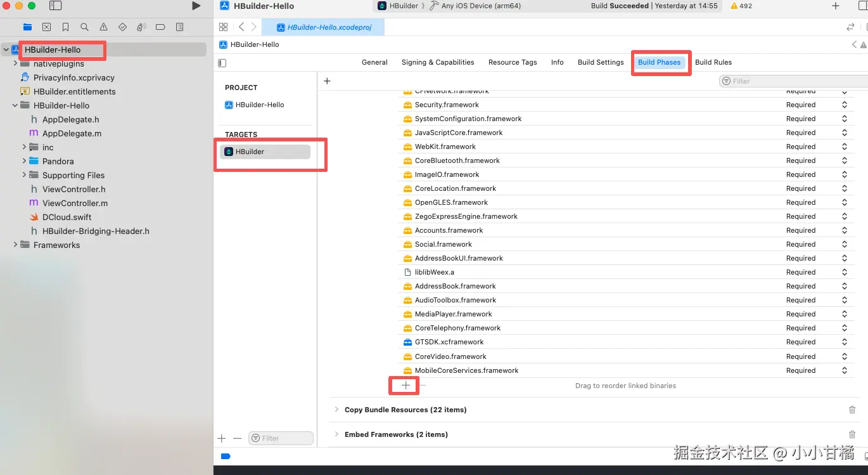Switch to Build Rules tab

pos(713,63)
